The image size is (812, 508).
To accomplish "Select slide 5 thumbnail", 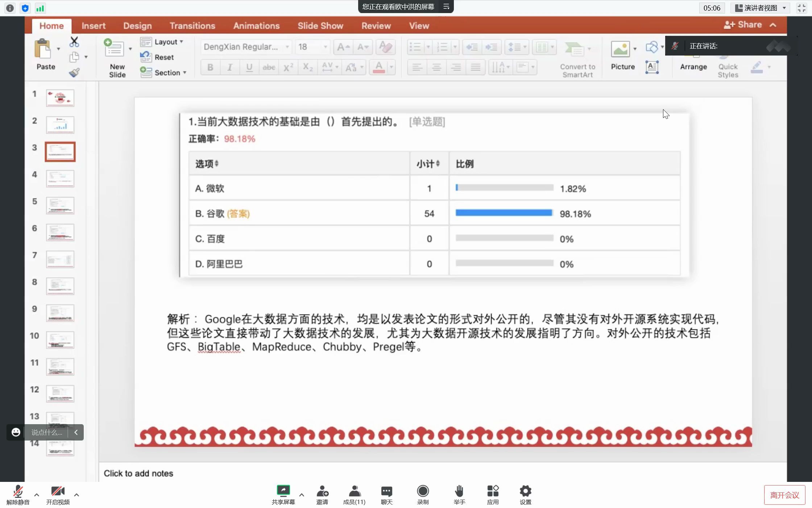I will (x=60, y=205).
